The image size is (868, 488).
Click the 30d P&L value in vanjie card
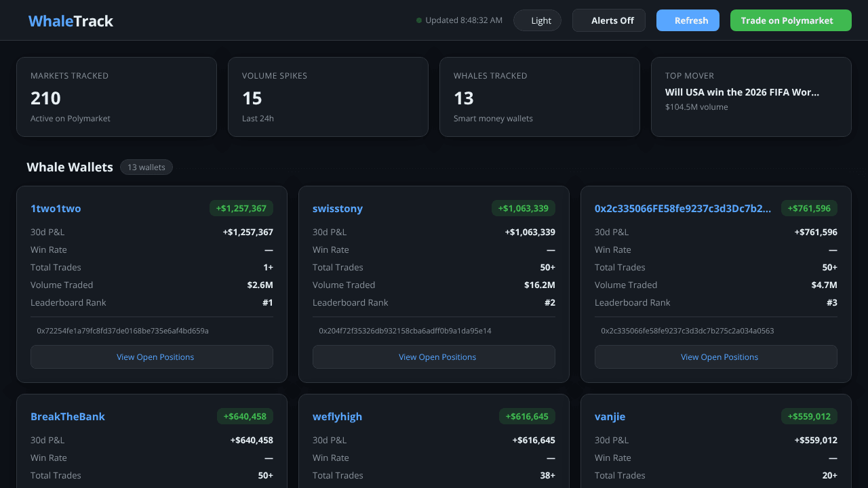[816, 441]
